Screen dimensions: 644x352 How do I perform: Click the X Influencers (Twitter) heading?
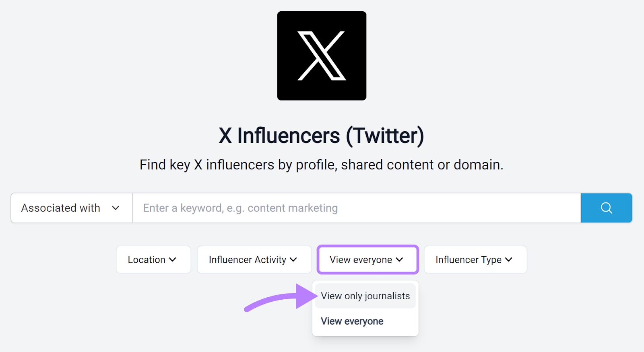(x=322, y=136)
